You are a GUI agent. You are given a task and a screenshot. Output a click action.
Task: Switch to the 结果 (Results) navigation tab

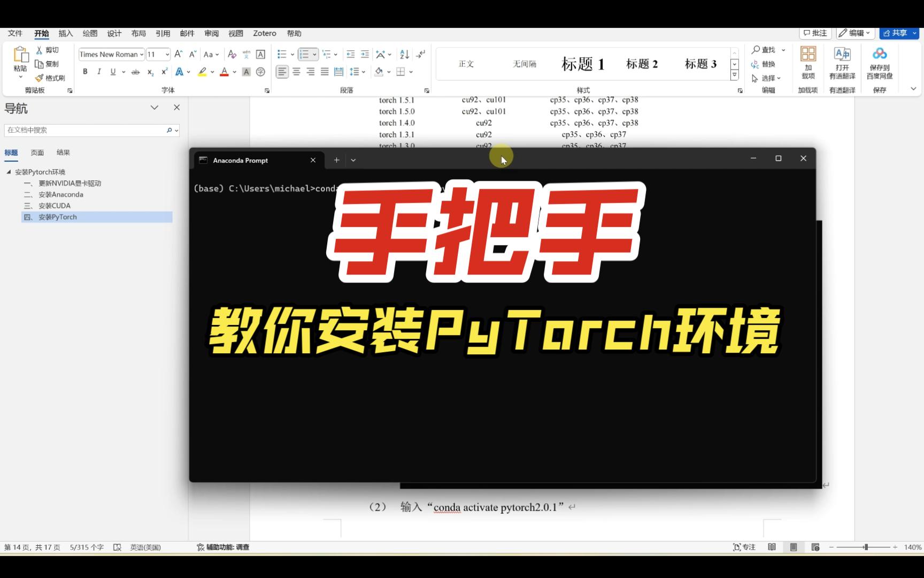click(x=63, y=153)
